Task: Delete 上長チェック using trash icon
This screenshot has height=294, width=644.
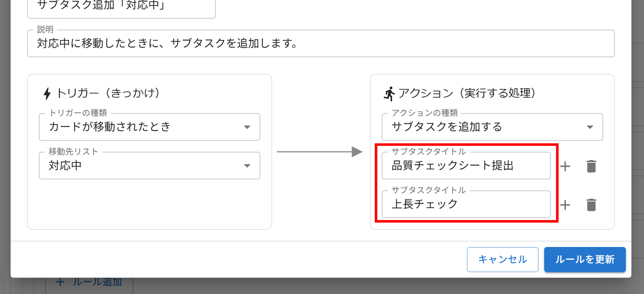Action: point(591,205)
